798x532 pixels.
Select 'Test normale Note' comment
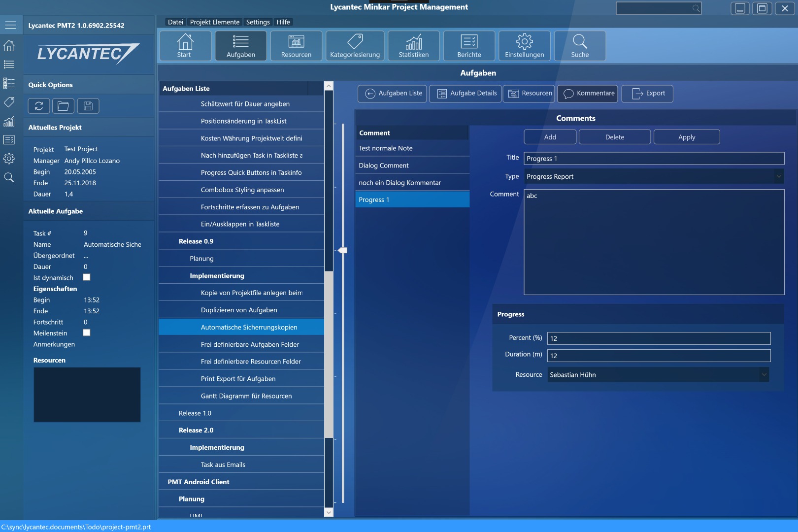412,148
